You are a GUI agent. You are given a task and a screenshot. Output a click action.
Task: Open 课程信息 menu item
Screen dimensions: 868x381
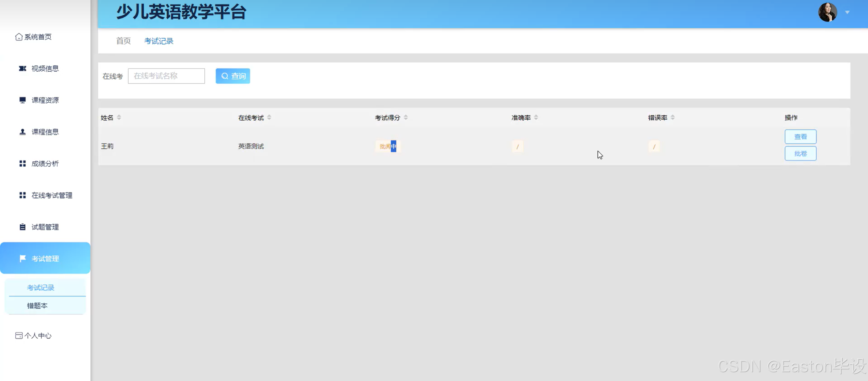[45, 132]
